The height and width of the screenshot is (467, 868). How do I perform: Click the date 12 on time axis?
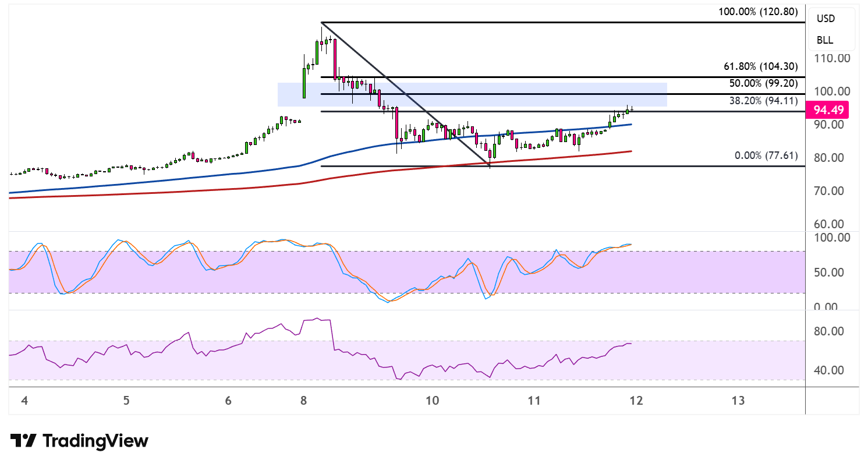(635, 401)
